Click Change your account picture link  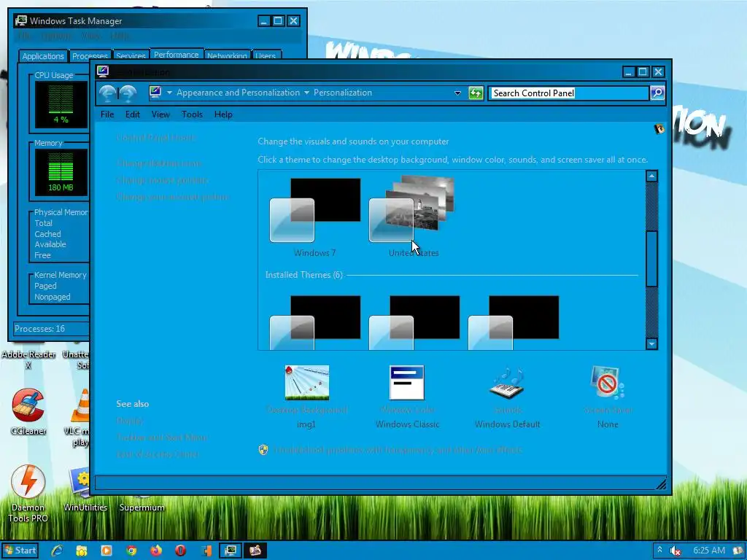pyautogui.click(x=172, y=197)
